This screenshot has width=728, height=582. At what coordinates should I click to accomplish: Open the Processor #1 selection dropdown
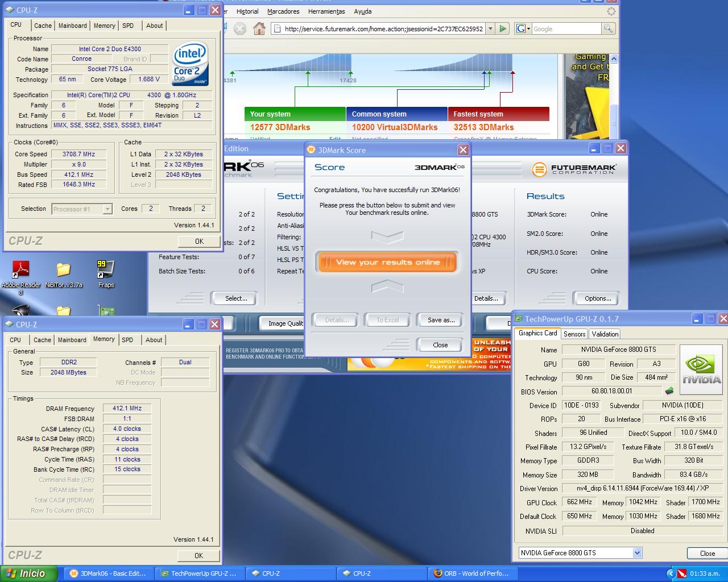pyautogui.click(x=107, y=209)
